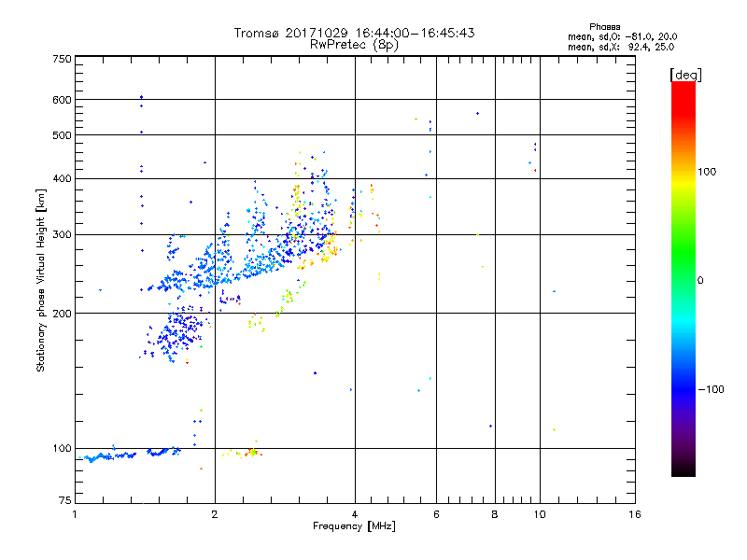This screenshot has width=747, height=560.
Task: Click the black bottom end of the colorbar
Action: 684,469
